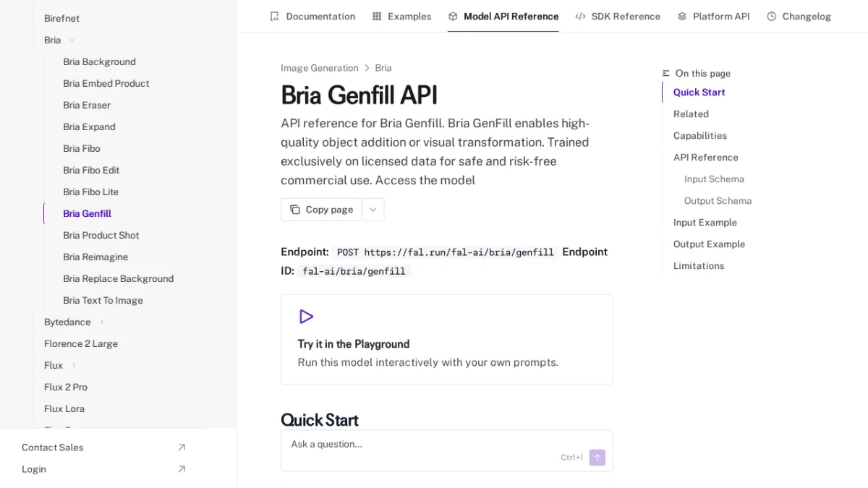The image size is (868, 488).
Task: Click the Documentation book icon
Action: 274,16
